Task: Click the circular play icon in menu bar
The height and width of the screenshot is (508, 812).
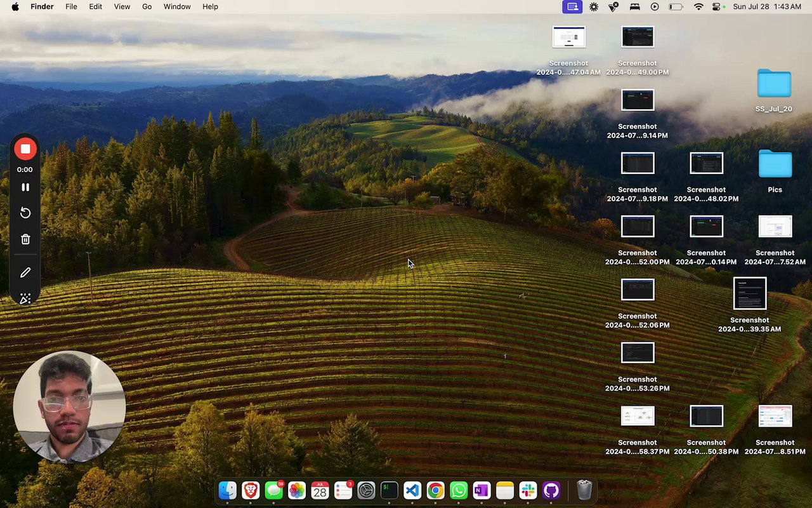Action: pos(655,6)
